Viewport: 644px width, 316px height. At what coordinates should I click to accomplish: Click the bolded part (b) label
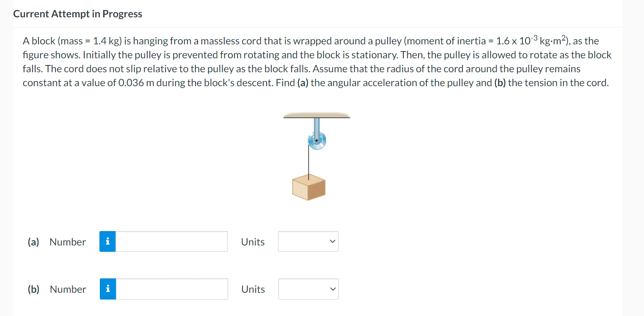33,289
